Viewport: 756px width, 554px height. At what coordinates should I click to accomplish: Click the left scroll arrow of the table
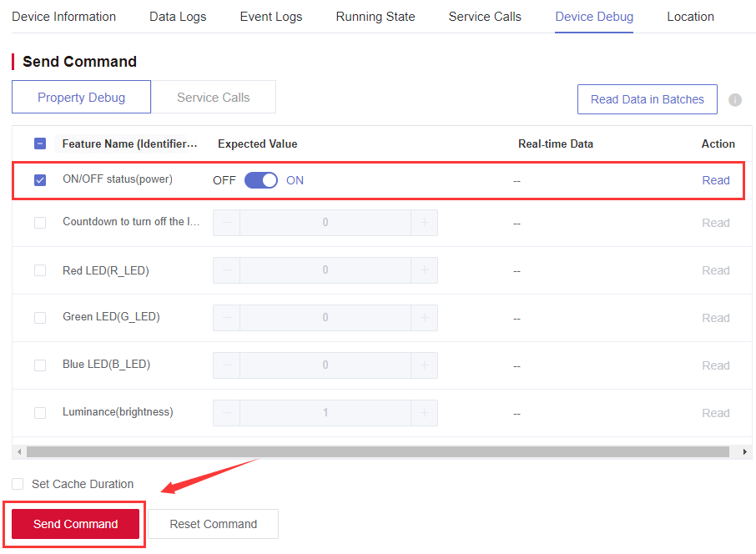tap(19, 451)
